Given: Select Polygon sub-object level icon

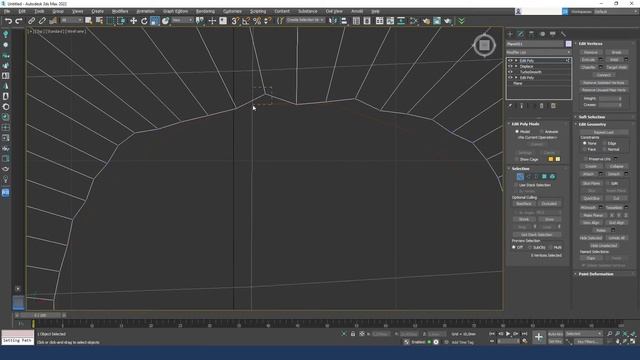Looking at the screenshot, I should click(544, 177).
